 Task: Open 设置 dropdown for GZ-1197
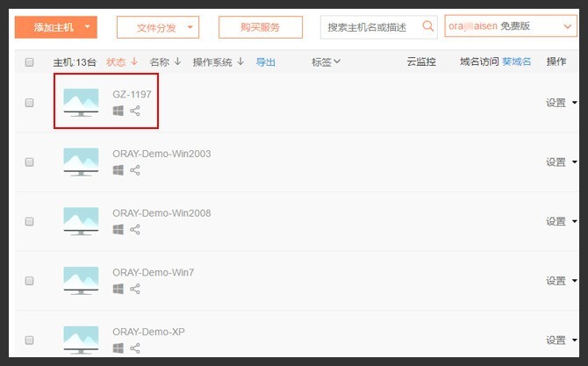click(562, 103)
